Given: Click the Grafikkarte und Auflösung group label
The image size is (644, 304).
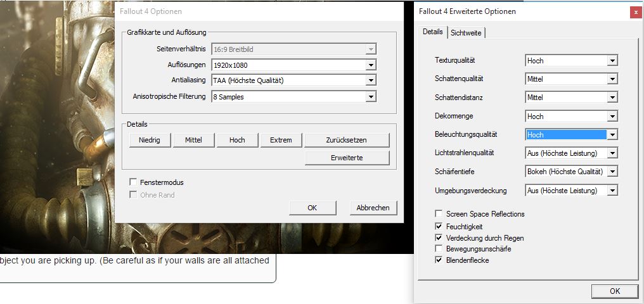Looking at the screenshot, I should click(x=167, y=32).
